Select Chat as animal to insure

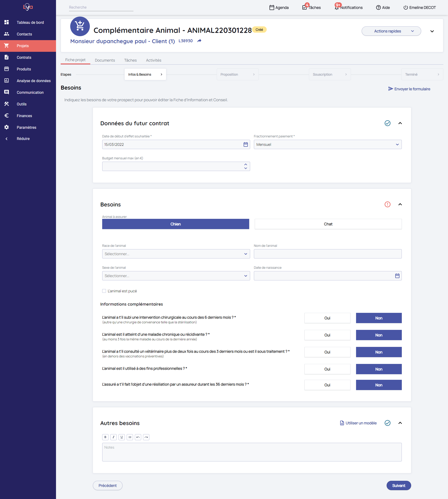pos(328,224)
